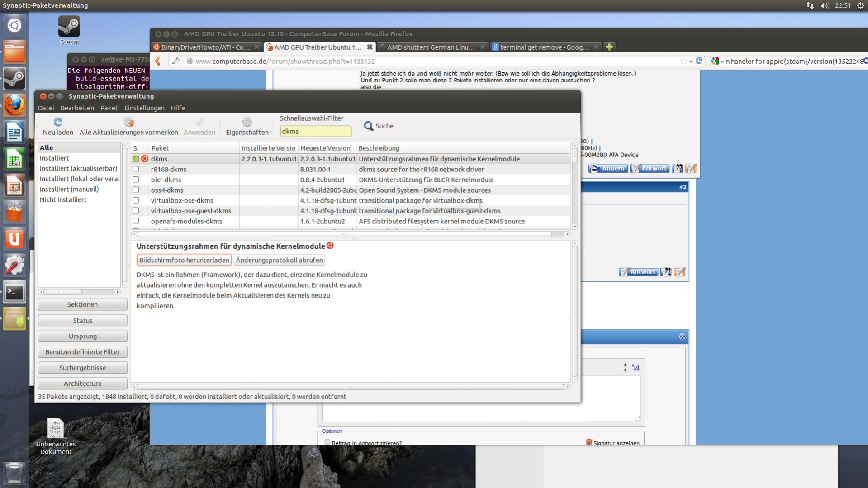Select Synaptic package manager launcher icon

coord(14,319)
